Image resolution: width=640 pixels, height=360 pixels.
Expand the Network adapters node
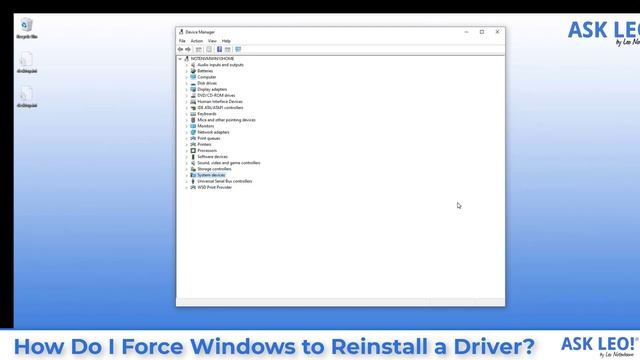click(187, 132)
